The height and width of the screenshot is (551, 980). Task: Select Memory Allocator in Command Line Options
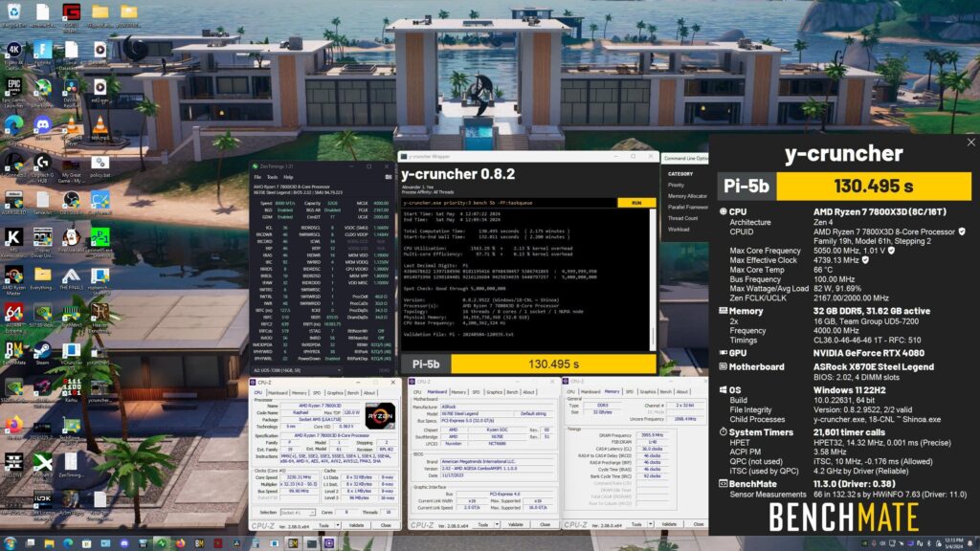pyautogui.click(x=687, y=196)
